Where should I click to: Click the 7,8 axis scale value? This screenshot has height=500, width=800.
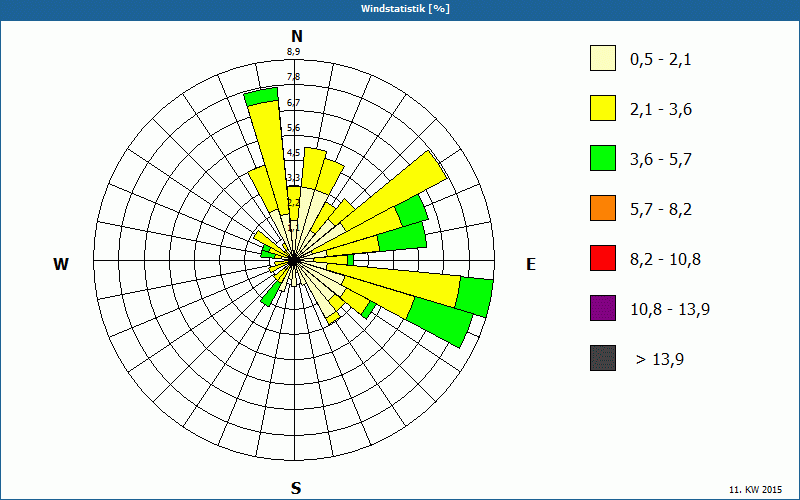(x=293, y=77)
